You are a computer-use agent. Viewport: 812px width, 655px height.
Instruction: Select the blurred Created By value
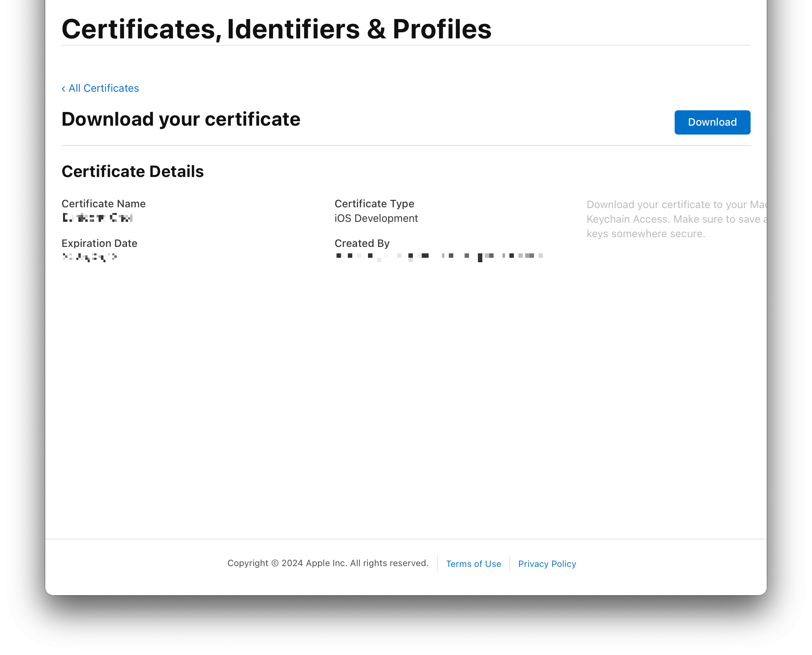point(439,256)
